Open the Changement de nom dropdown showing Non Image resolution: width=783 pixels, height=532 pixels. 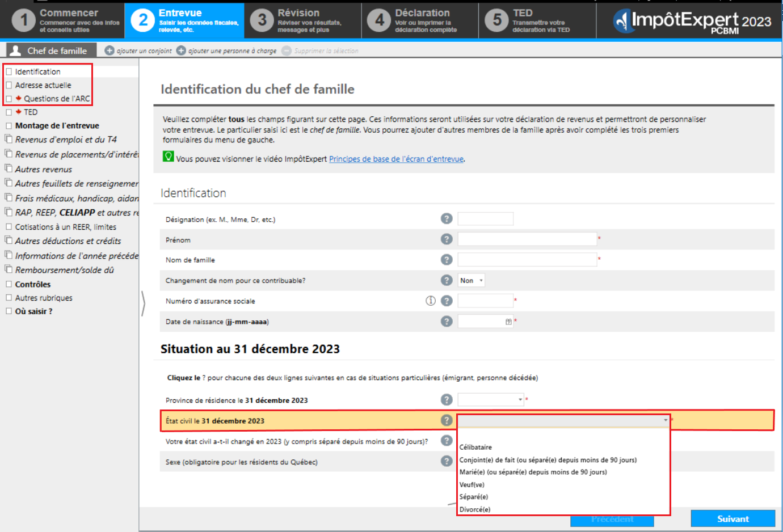[472, 280]
